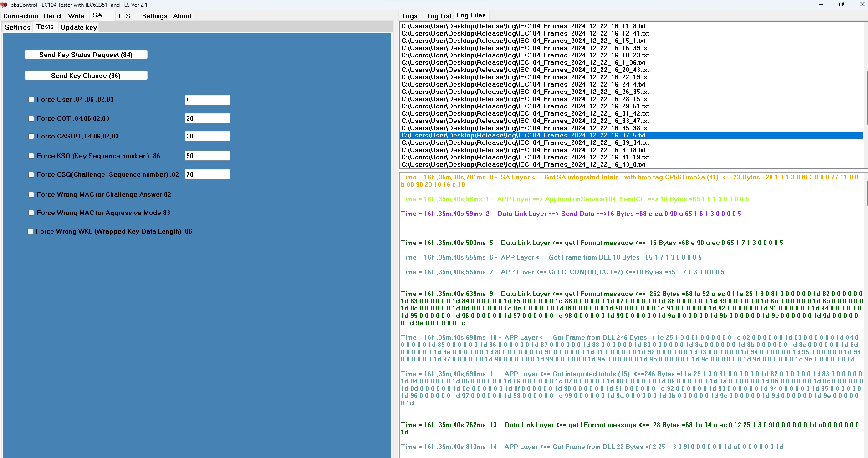Image resolution: width=868 pixels, height=458 pixels.
Task: Switch to the Tag List tab
Action: 438,16
